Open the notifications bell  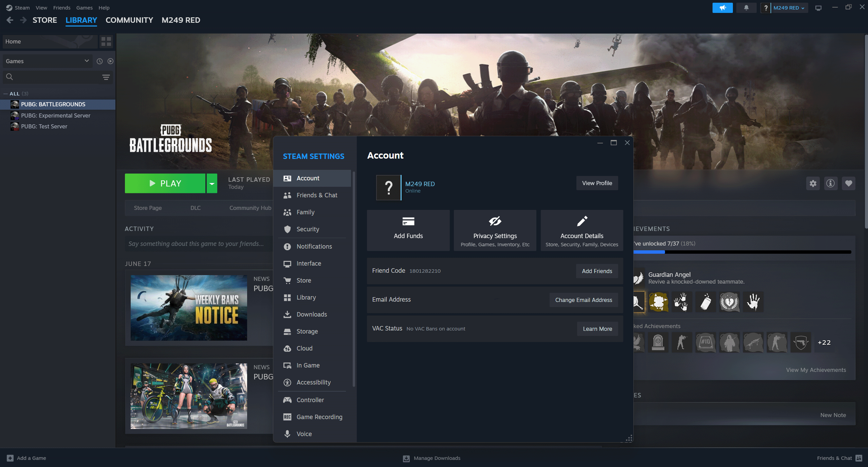point(746,7)
